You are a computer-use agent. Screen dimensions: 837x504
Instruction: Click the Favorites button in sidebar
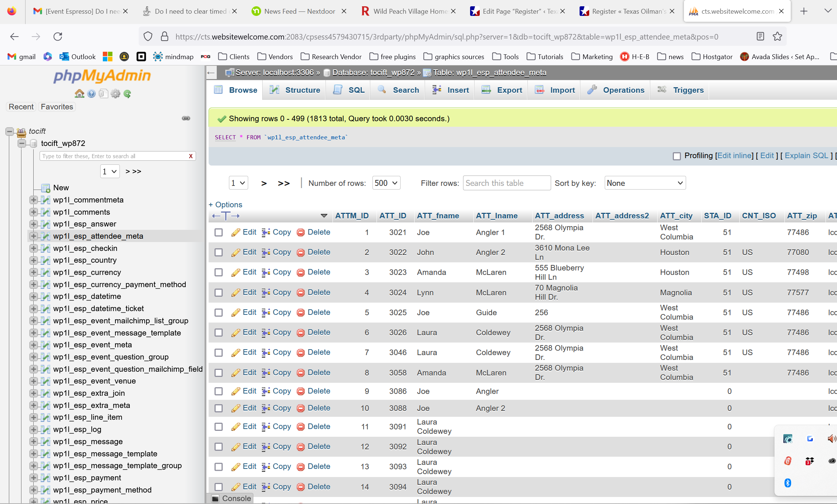click(57, 107)
